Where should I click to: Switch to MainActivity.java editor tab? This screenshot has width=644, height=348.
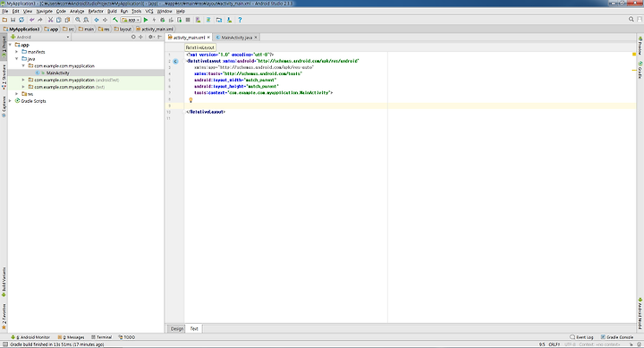(236, 38)
